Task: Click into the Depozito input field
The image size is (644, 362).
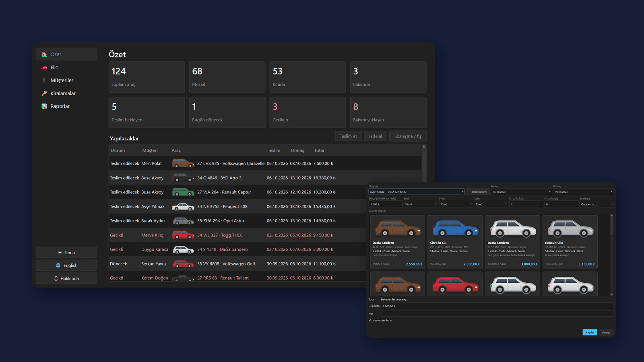Action: 497,306
